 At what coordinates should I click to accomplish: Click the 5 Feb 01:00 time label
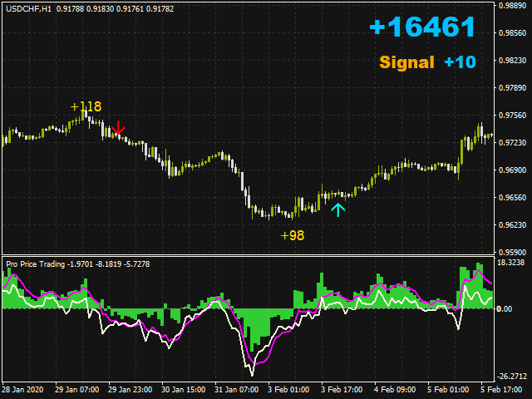[x=448, y=390]
